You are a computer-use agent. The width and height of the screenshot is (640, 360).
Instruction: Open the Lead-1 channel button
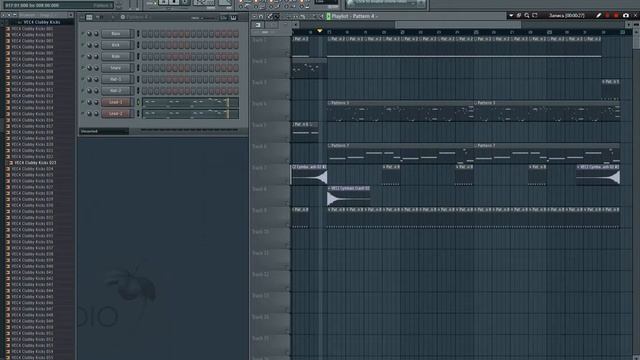(116, 102)
